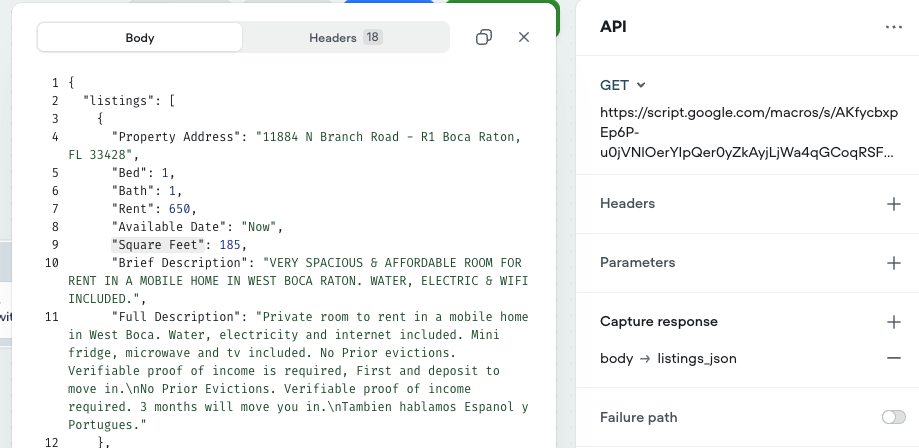Switch to the Body tab
Viewport: 919px width, 448px height.
click(139, 38)
